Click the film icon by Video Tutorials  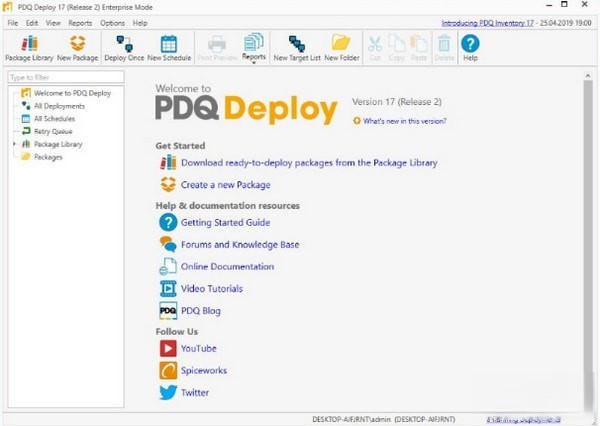pyautogui.click(x=168, y=289)
